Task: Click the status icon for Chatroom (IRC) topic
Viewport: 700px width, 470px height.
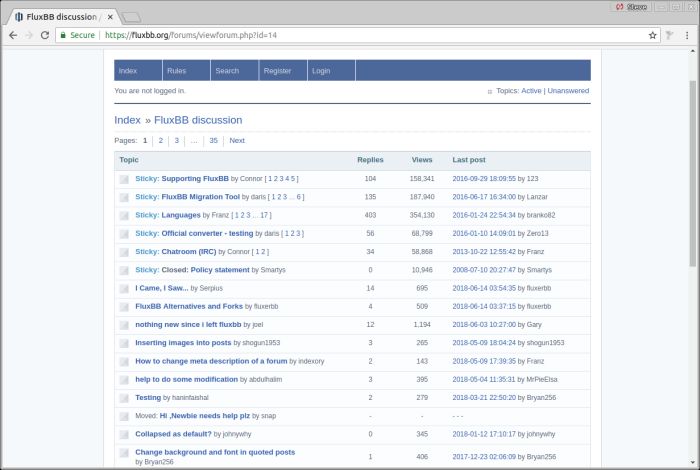Action: point(124,253)
